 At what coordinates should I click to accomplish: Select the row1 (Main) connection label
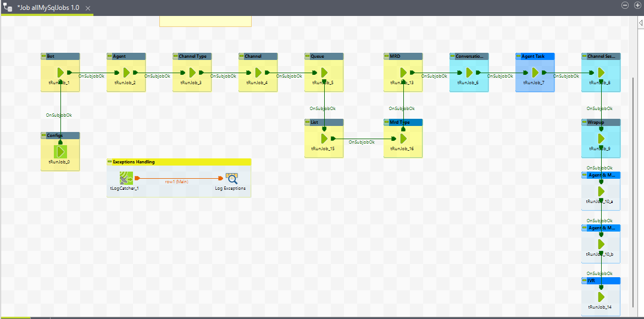click(x=177, y=182)
